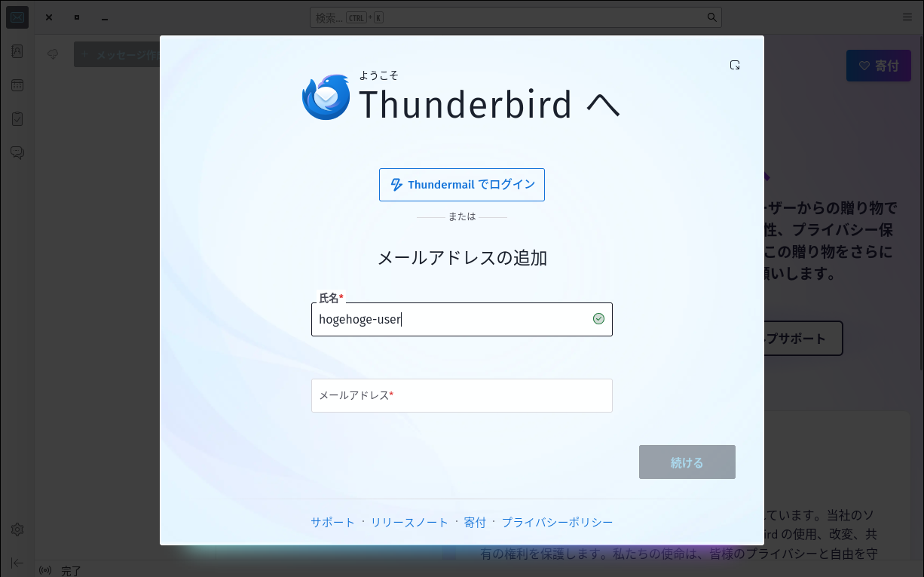
Task: Click the green validation check in 氏名 field
Action: tap(598, 319)
